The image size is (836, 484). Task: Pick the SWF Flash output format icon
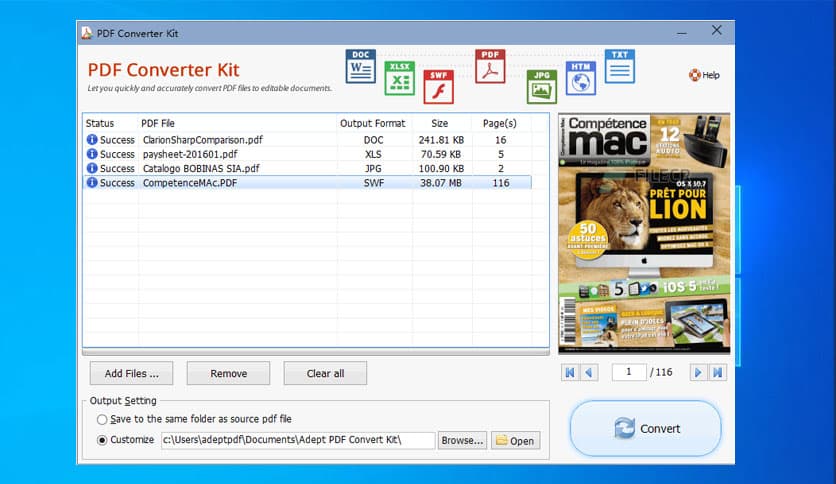pos(438,87)
